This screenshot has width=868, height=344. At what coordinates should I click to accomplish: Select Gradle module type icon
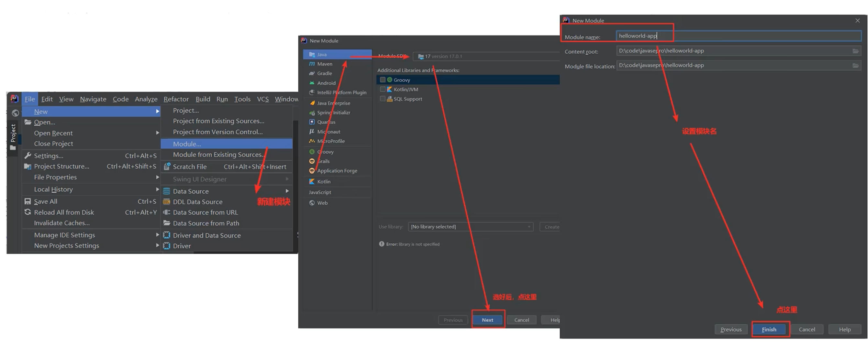click(x=312, y=73)
